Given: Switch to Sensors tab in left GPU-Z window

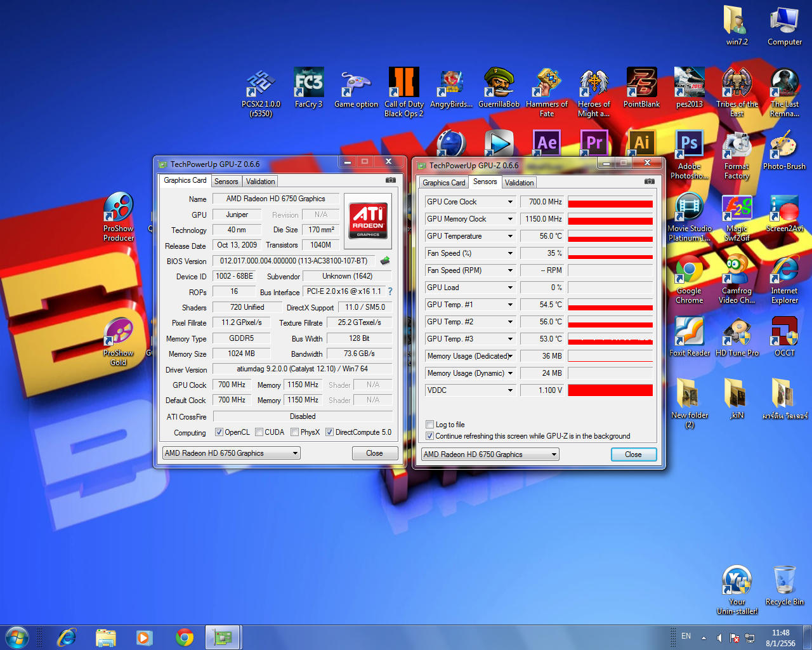Looking at the screenshot, I should pyautogui.click(x=226, y=182).
